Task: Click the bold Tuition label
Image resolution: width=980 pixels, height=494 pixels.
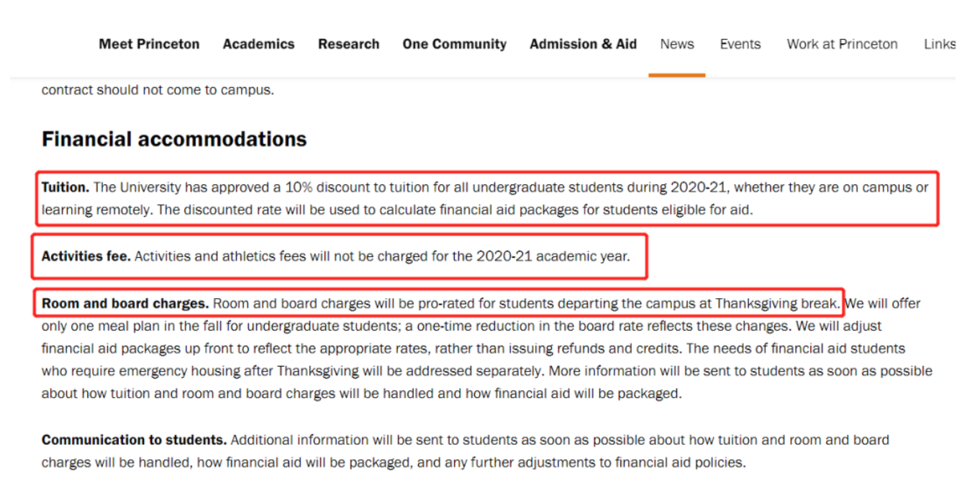Action: [x=65, y=188]
